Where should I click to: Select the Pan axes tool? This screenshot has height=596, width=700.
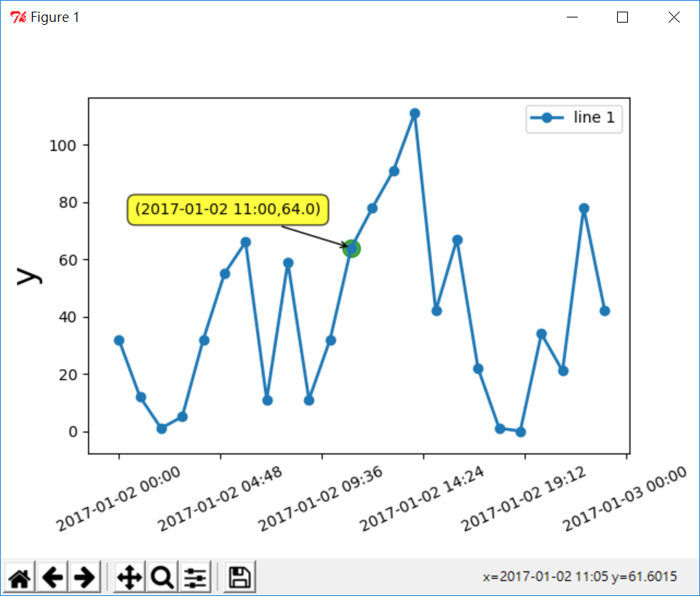click(x=130, y=578)
